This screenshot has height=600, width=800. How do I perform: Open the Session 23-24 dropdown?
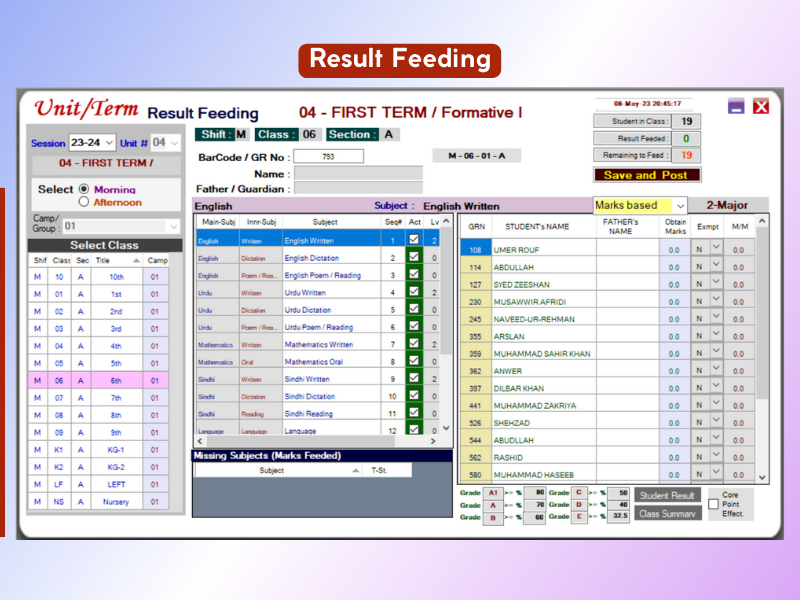109,143
